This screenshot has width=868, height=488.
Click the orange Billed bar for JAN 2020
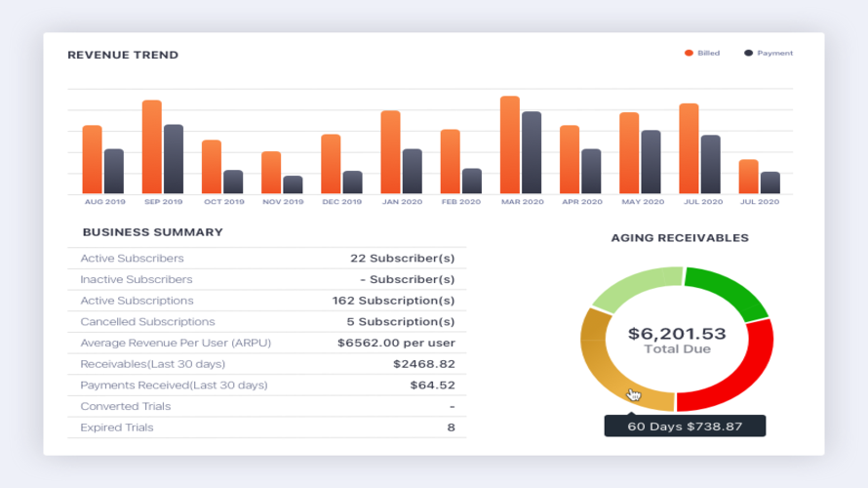(390, 151)
